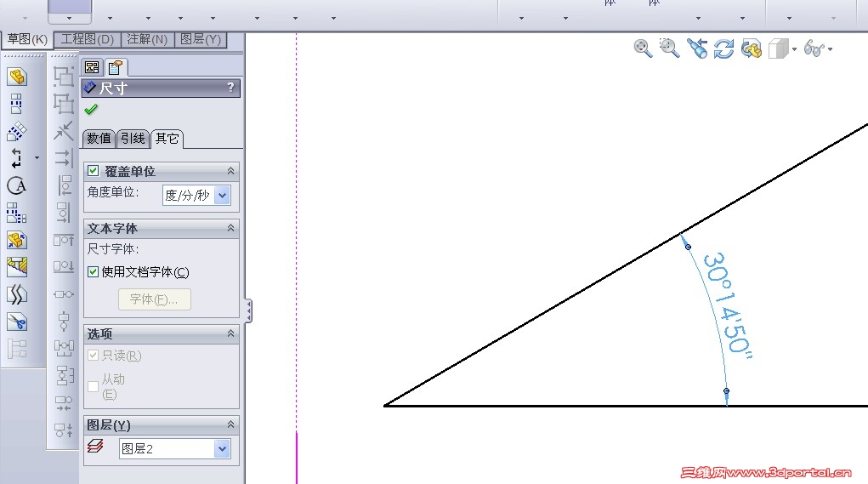Switch to the 注解(N) tab
This screenshot has height=484, width=868.
coord(147,39)
